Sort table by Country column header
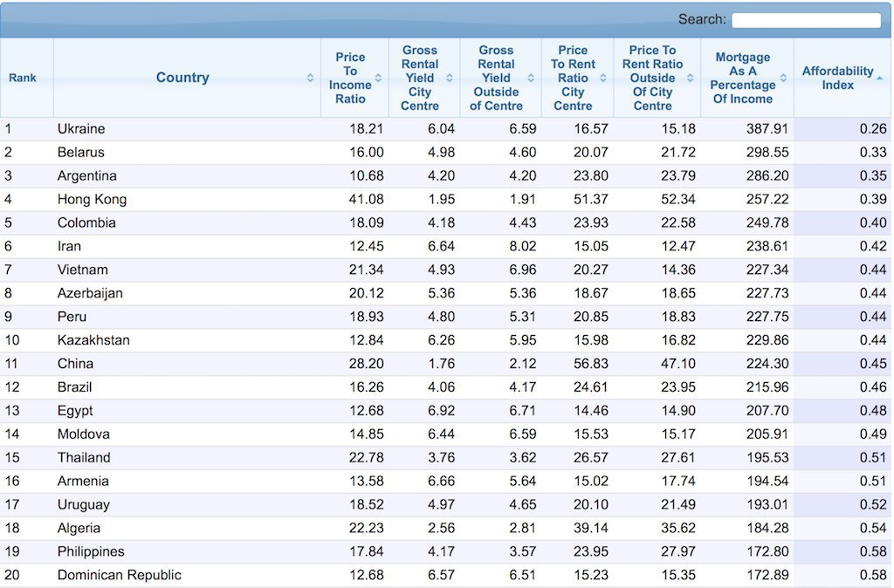Image resolution: width=894 pixels, height=588 pixels. (x=187, y=78)
